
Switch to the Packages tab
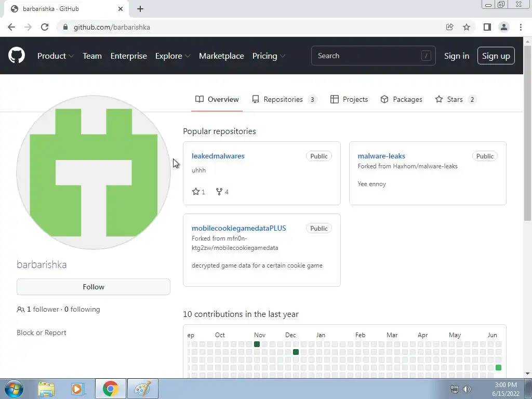(x=402, y=99)
